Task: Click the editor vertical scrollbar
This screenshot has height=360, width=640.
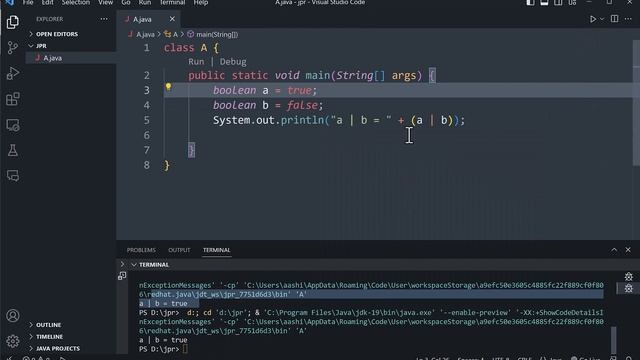Action: 636,102
